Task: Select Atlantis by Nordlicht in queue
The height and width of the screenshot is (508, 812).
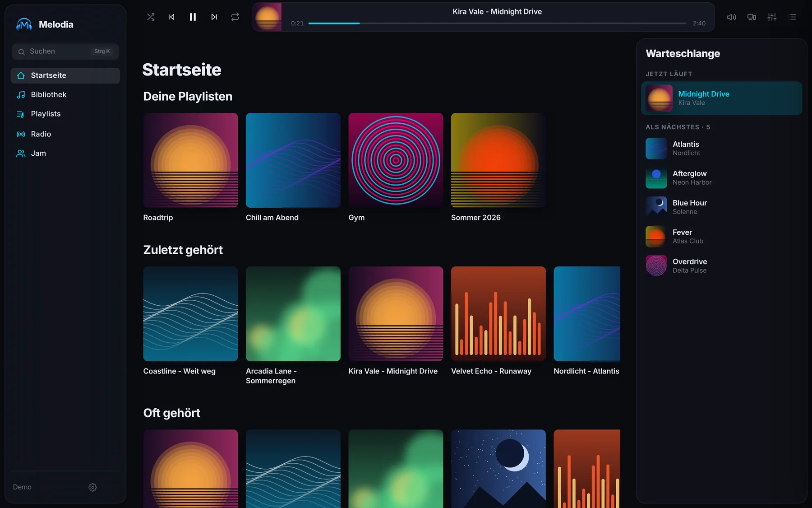Action: pyautogui.click(x=721, y=149)
